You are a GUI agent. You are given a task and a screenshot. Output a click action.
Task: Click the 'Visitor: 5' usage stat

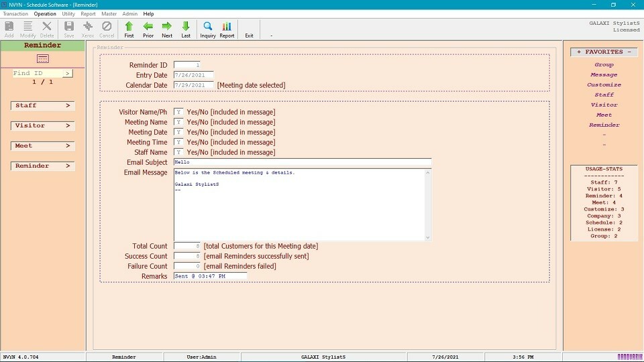pos(604,189)
